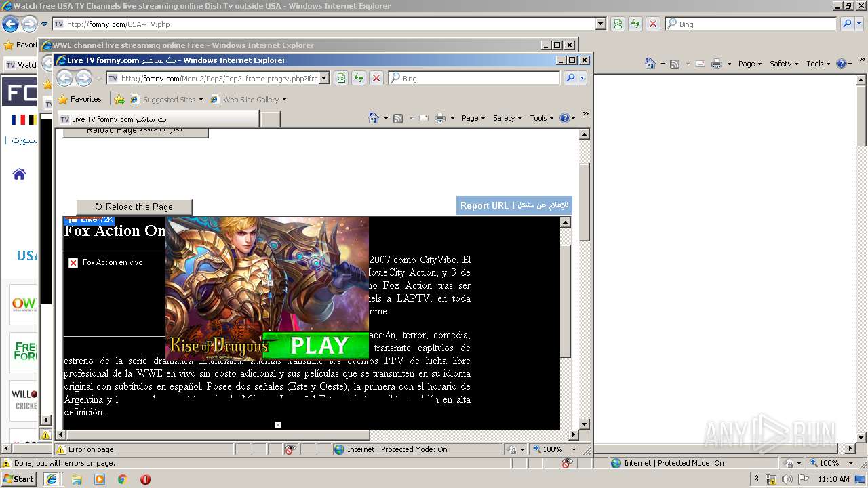Expand toolbar overflow chevron in front window
The width and height of the screenshot is (868, 488).
[x=585, y=114]
